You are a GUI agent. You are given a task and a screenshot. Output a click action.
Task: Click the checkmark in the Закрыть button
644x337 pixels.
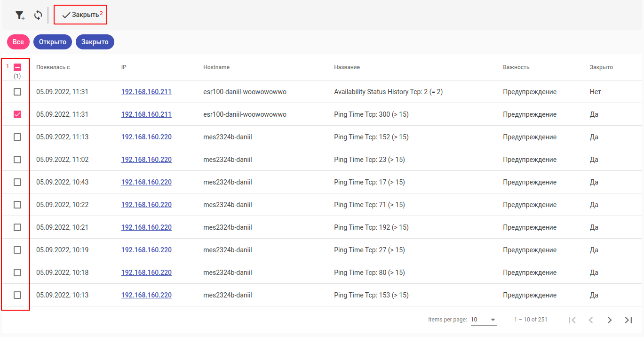66,15
